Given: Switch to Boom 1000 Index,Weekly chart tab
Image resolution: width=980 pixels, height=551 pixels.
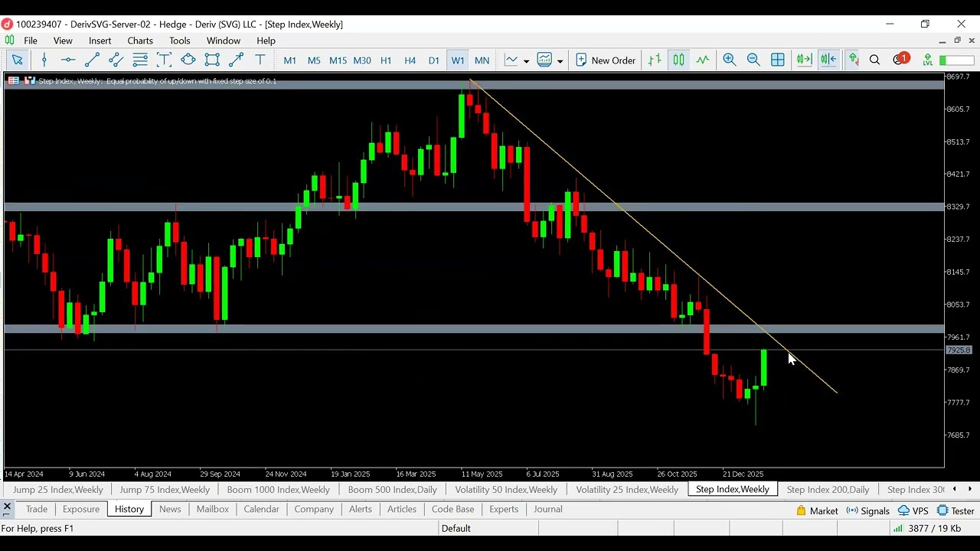Looking at the screenshot, I should click(278, 490).
